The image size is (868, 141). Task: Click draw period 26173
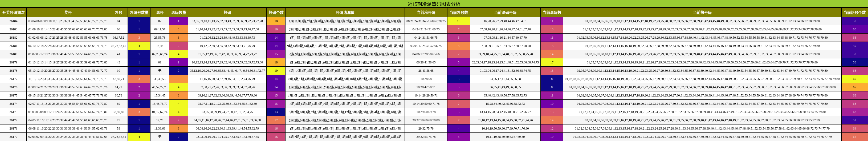click(14, 112)
